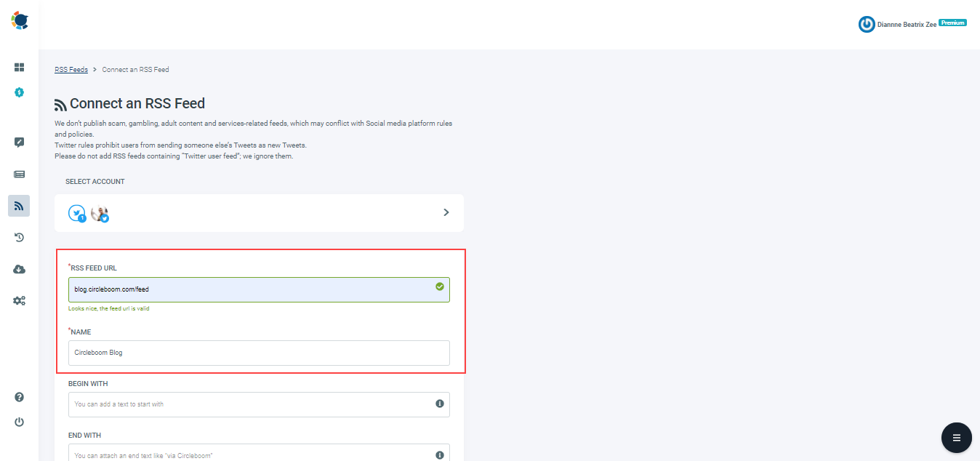Click the power logout icon in sidebar
Screen dimensions: 980x461
coord(20,422)
